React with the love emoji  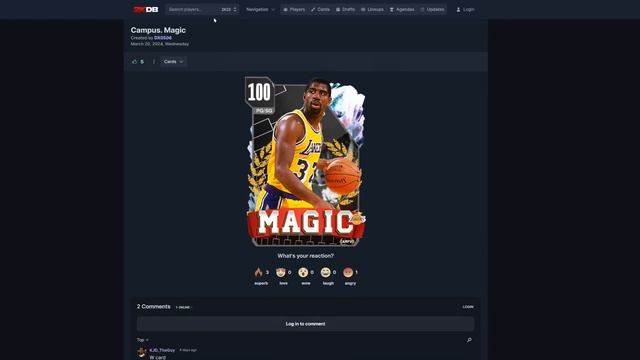280,272
